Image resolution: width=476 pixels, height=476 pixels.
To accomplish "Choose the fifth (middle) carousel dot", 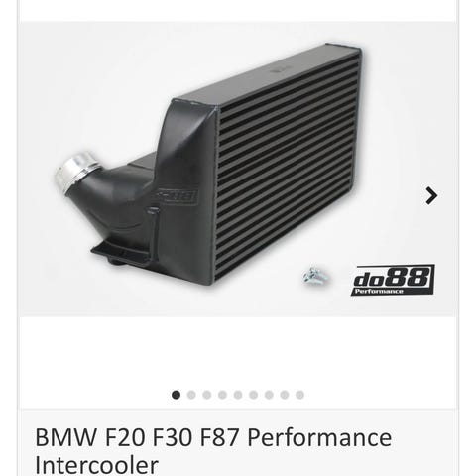I will pos(238,395).
